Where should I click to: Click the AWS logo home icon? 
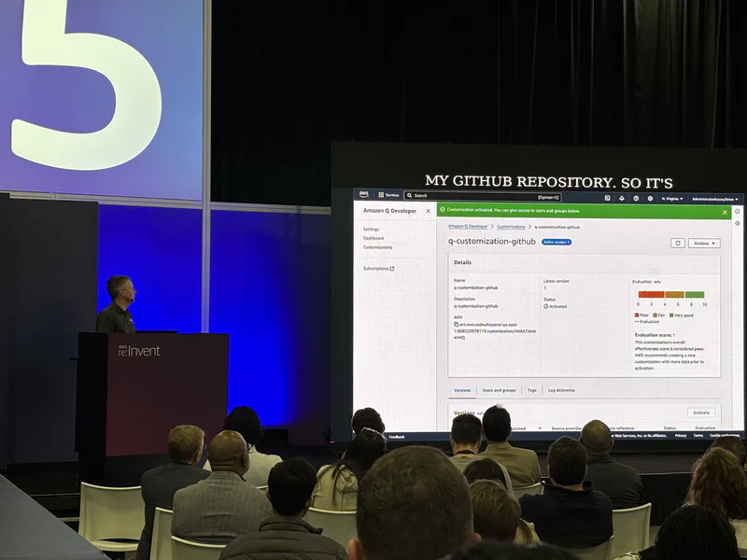[363, 194]
